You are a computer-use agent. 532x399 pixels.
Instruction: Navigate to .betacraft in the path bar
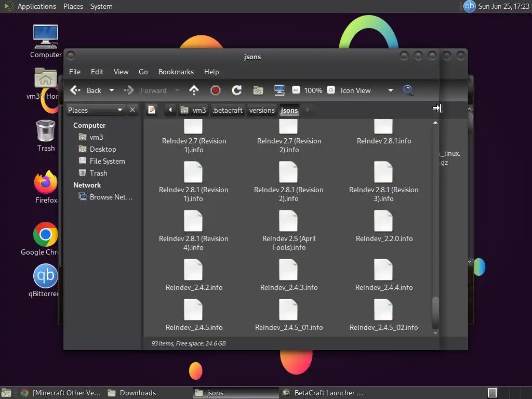click(228, 110)
